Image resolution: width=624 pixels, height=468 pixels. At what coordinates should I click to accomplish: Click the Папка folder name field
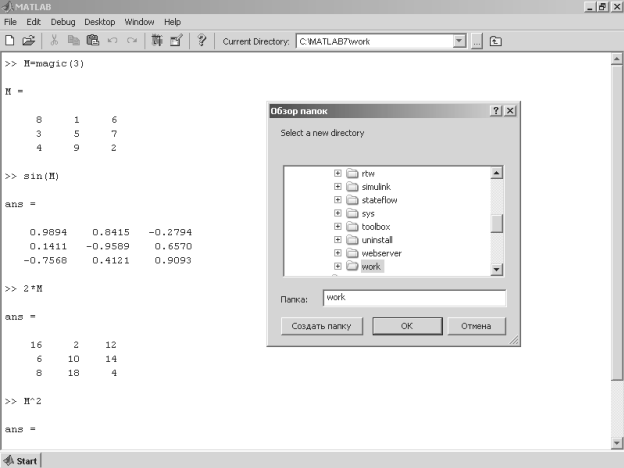pyautogui.click(x=414, y=298)
